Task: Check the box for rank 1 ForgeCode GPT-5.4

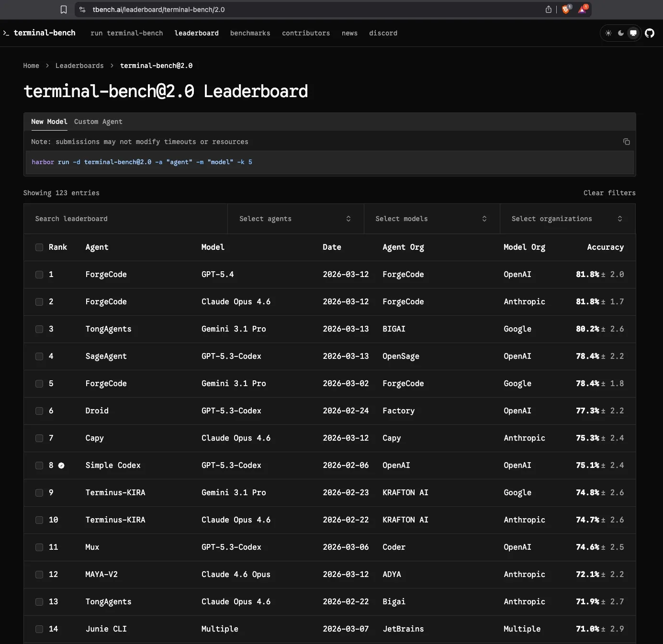Action: click(39, 275)
